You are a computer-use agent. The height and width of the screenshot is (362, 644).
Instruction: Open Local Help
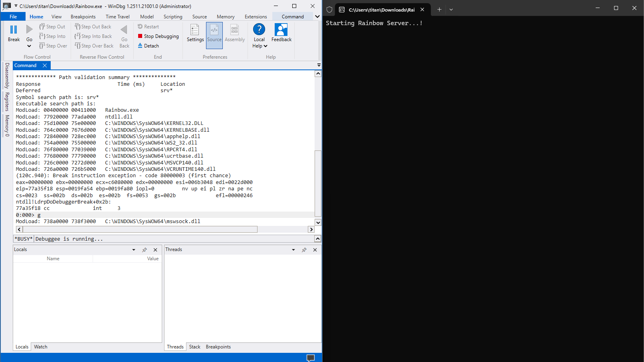click(x=259, y=30)
